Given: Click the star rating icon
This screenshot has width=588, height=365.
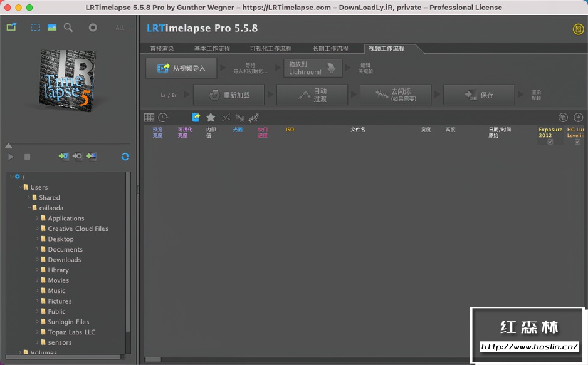Looking at the screenshot, I should [211, 118].
